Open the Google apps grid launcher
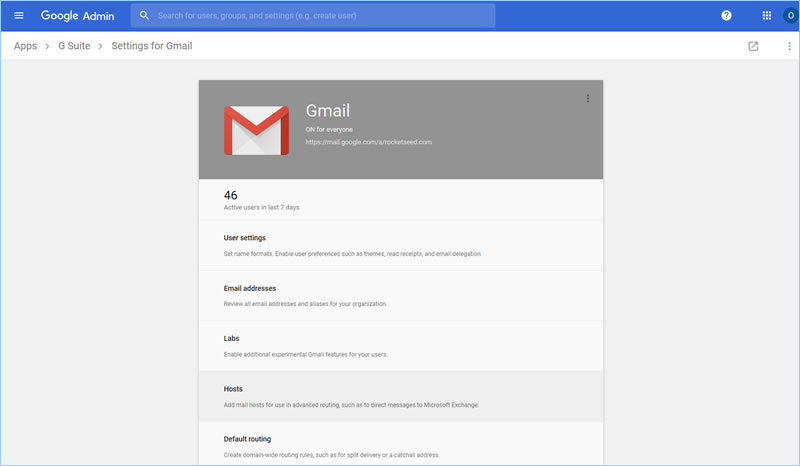Viewport: 800px width, 466px height. tap(766, 15)
